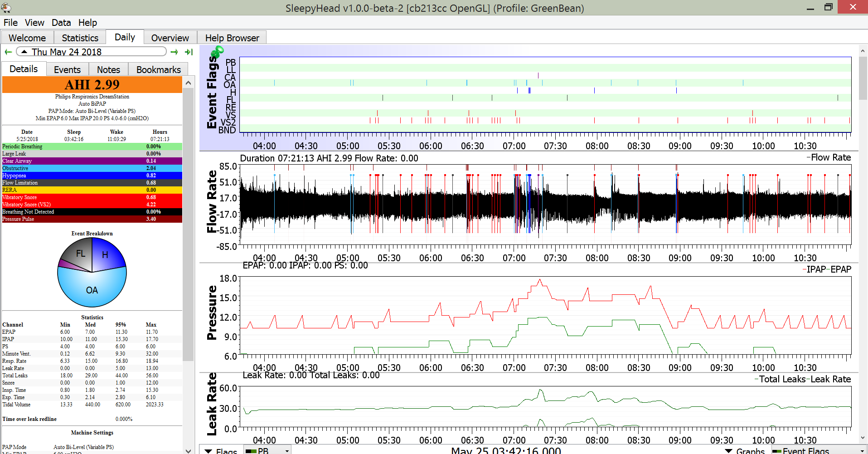Image resolution: width=868 pixels, height=454 pixels.
Task: Click the Clear Airway row
Action: point(92,161)
